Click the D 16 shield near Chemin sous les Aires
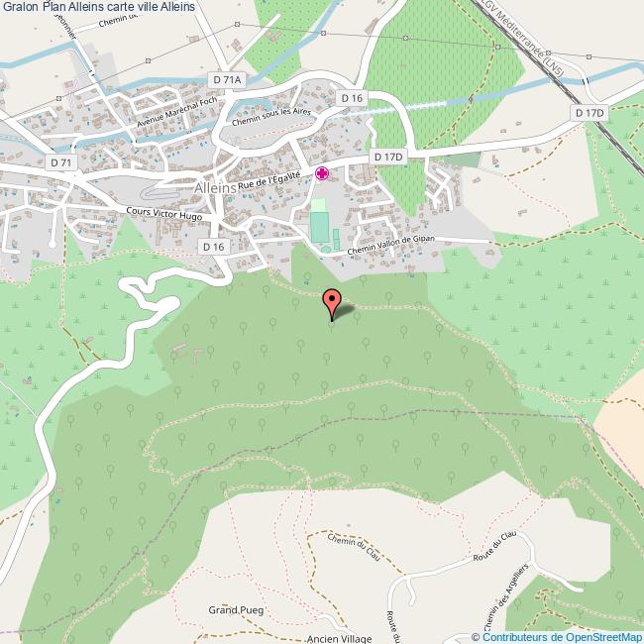This screenshot has height=644, width=644. click(352, 98)
